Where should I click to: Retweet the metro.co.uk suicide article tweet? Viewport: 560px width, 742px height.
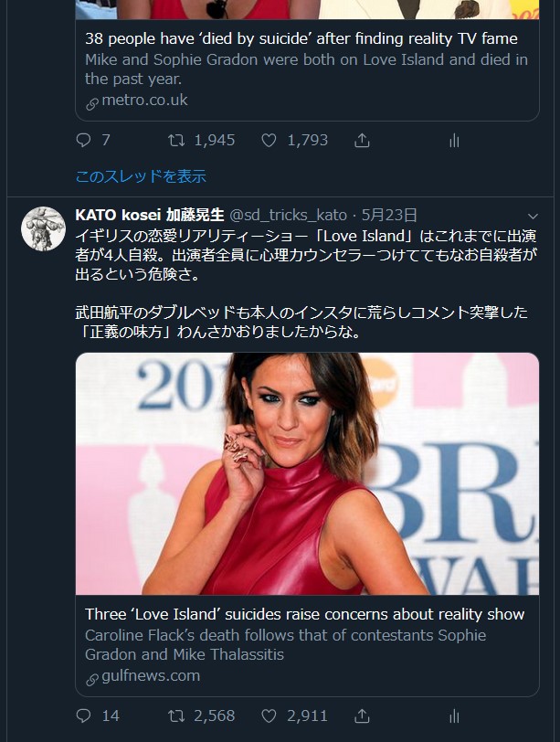176,140
